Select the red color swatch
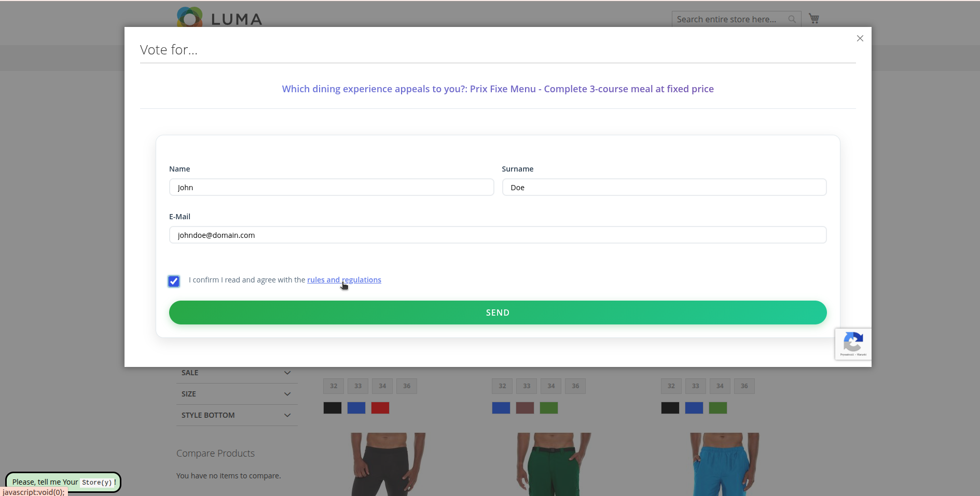The image size is (980, 496). (380, 408)
